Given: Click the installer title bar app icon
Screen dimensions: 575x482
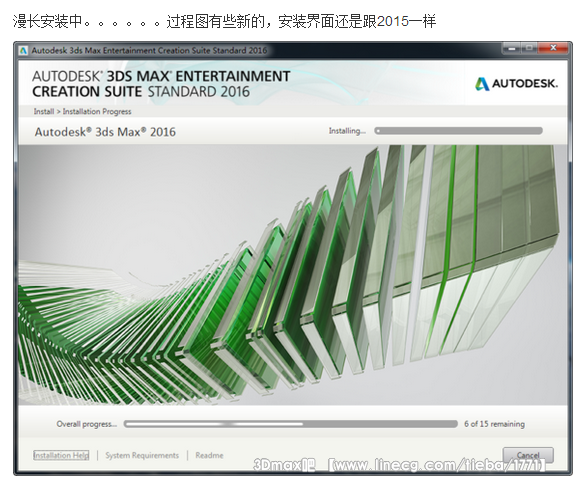Looking at the screenshot, I should (x=23, y=51).
